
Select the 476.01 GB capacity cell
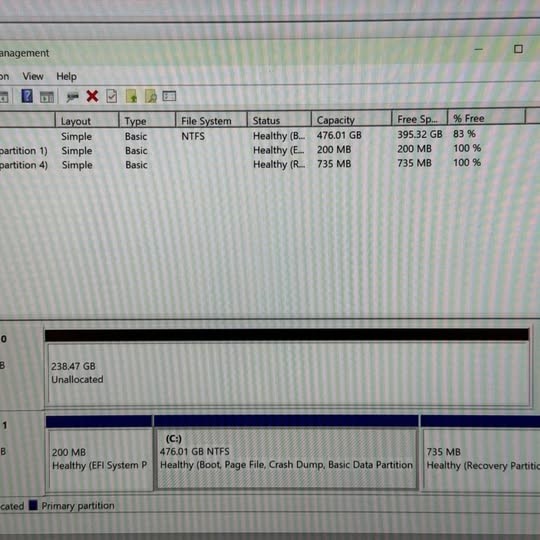[339, 135]
